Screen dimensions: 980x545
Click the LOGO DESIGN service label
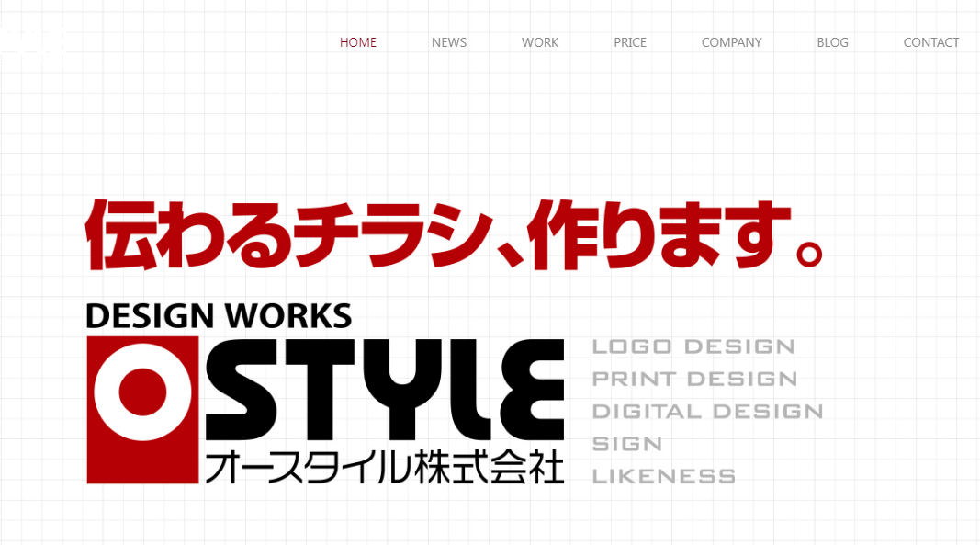click(693, 346)
